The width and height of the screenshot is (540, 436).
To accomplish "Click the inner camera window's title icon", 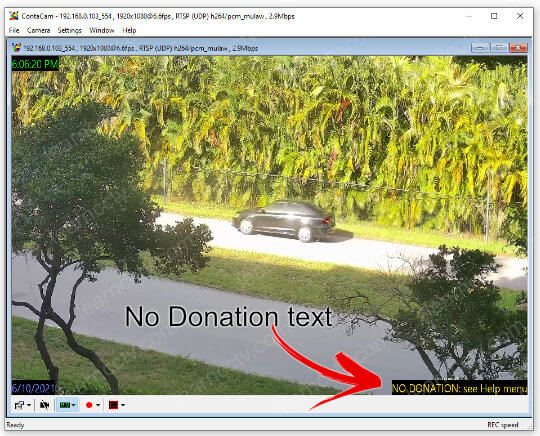I will [x=16, y=48].
